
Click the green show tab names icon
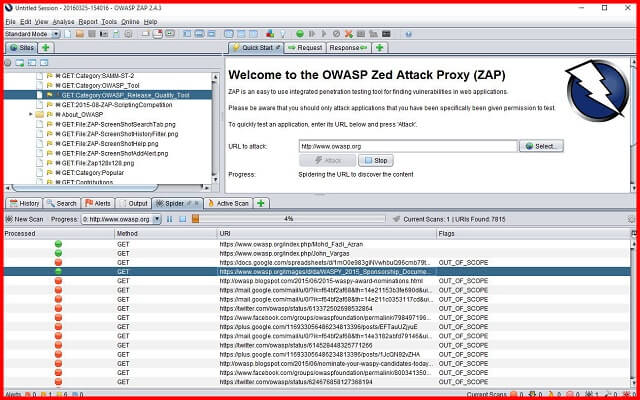(170, 34)
